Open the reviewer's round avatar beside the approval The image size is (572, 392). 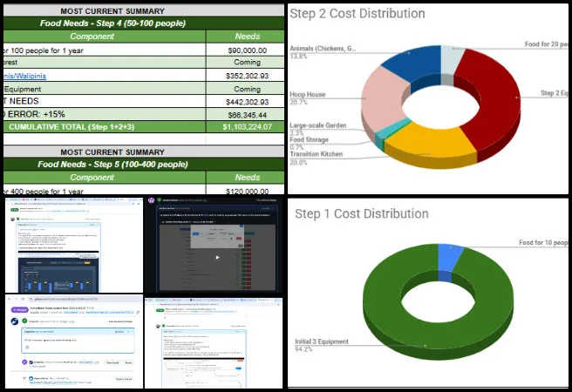pos(15,321)
